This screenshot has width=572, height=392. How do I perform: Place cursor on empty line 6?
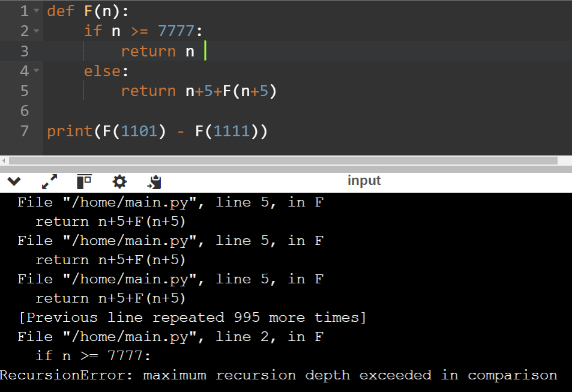tap(307, 110)
